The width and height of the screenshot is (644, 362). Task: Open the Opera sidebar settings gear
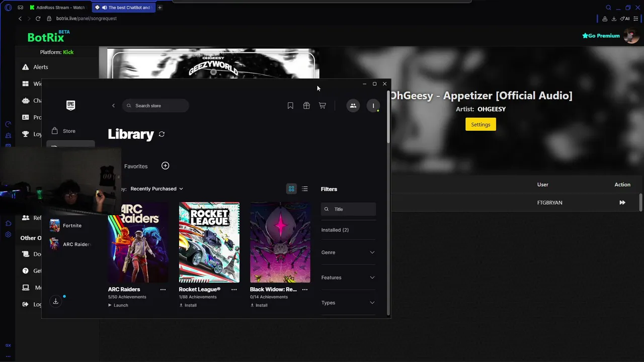pos(8,234)
